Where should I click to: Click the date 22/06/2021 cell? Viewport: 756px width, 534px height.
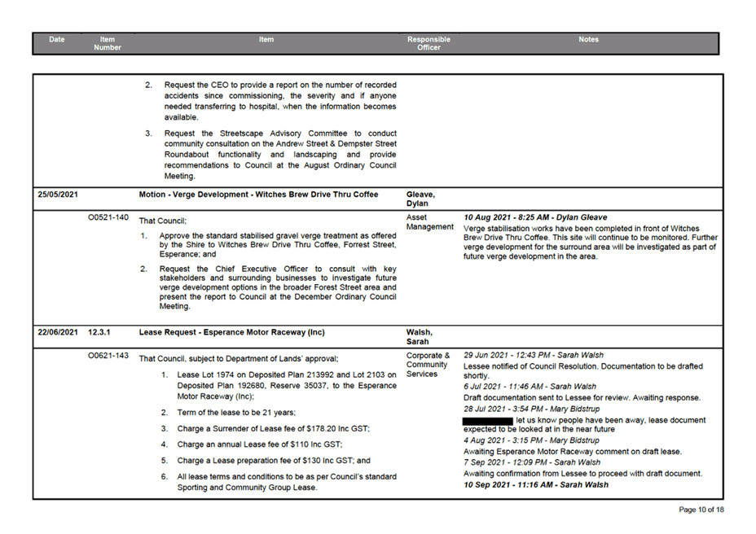click(56, 332)
